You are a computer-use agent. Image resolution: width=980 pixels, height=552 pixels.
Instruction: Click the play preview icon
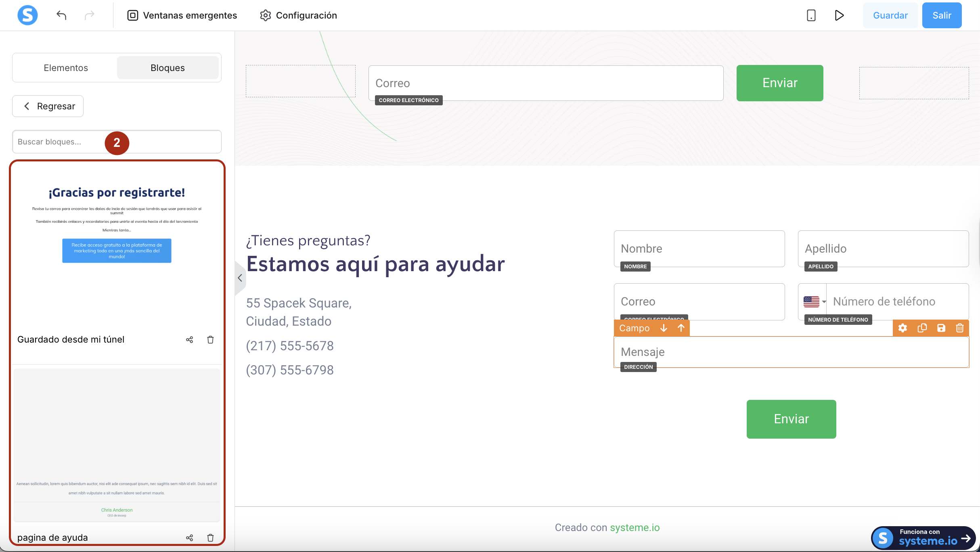pyautogui.click(x=839, y=15)
